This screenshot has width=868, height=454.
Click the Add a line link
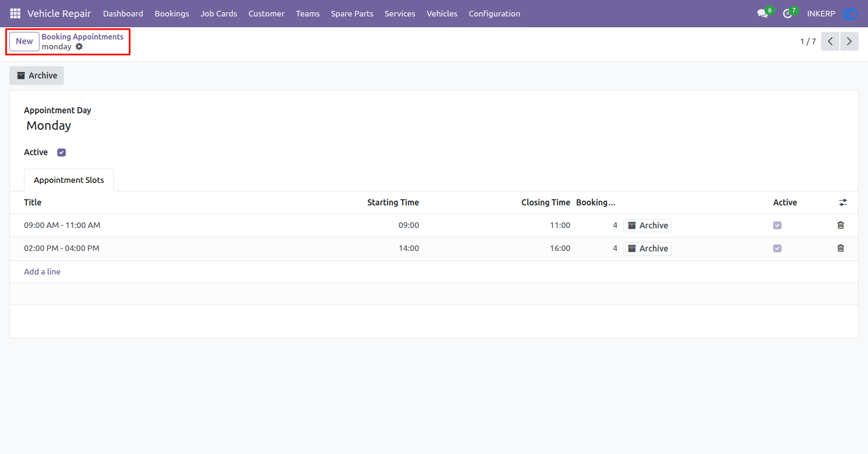[x=42, y=272]
